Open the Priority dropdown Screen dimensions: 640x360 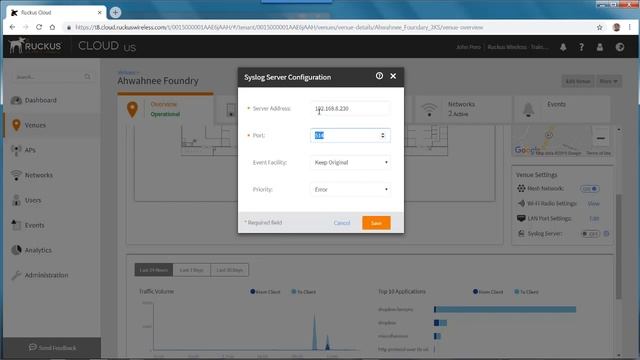click(x=350, y=189)
